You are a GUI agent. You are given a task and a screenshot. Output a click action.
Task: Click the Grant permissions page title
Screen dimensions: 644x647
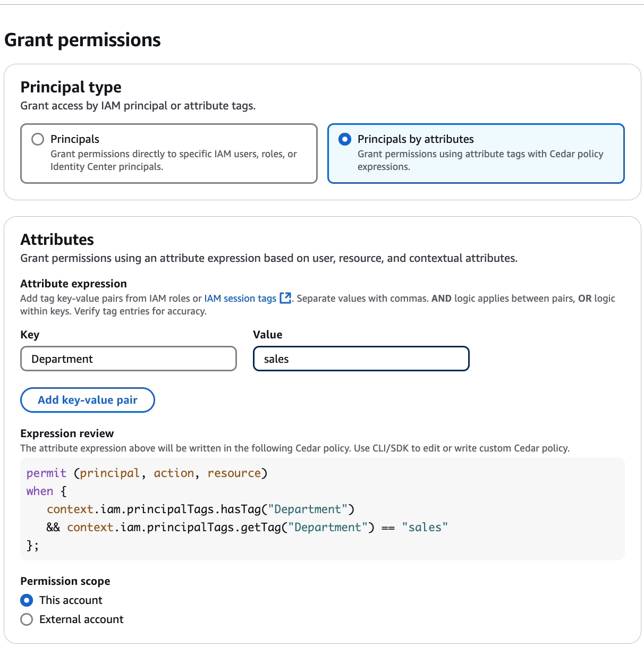pyautogui.click(x=82, y=39)
